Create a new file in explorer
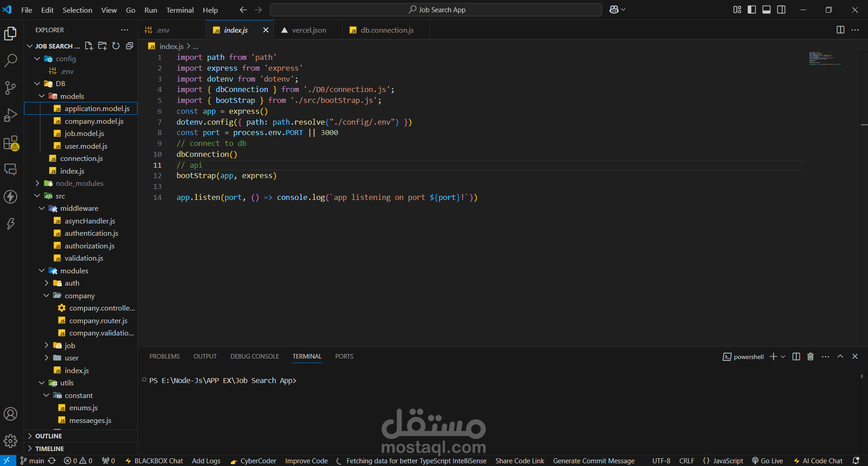This screenshot has height=466, width=868. click(89, 46)
